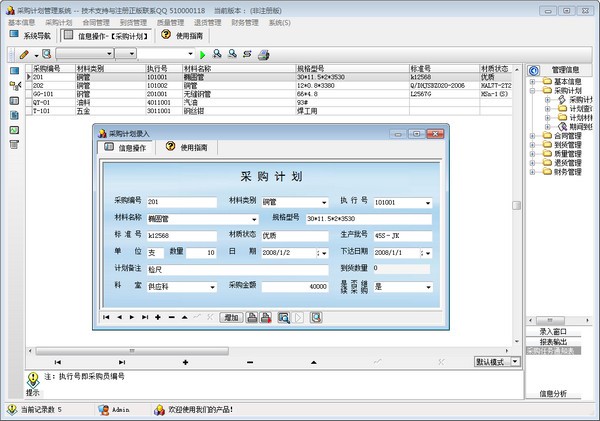Click the print preview magnifier icon in dialog
600x421 pixels.
click(x=284, y=317)
